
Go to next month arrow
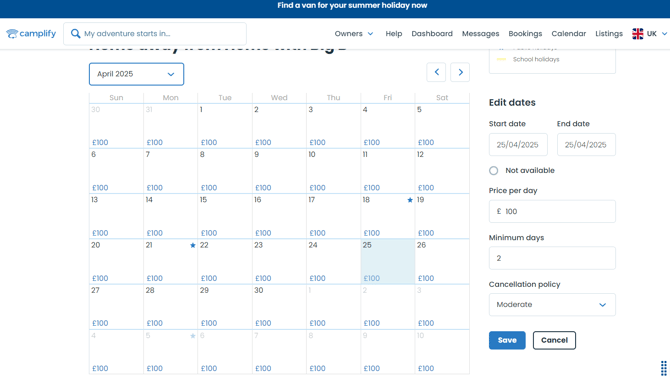[x=460, y=72]
